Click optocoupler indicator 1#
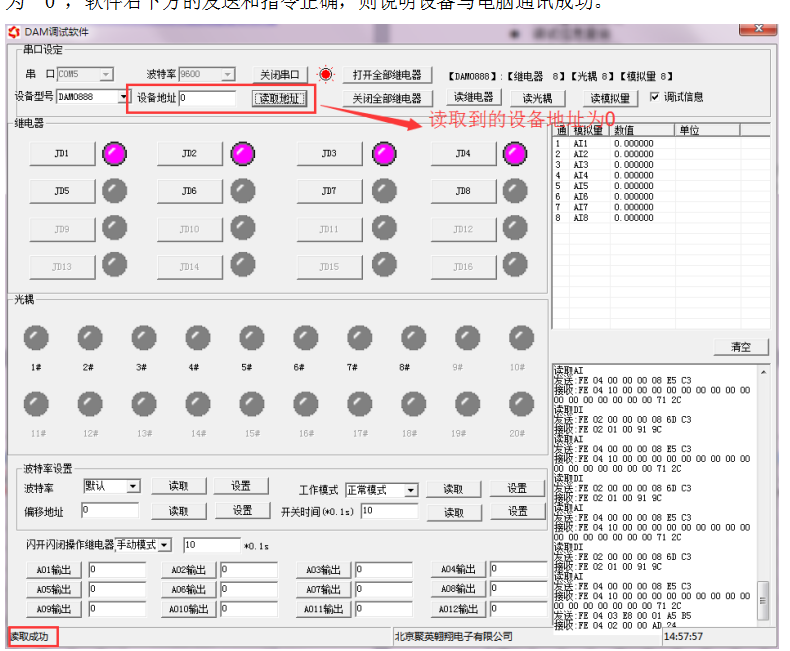 point(36,338)
